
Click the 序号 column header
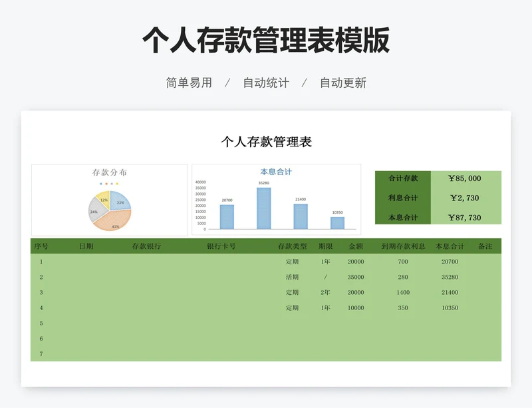[41, 246]
